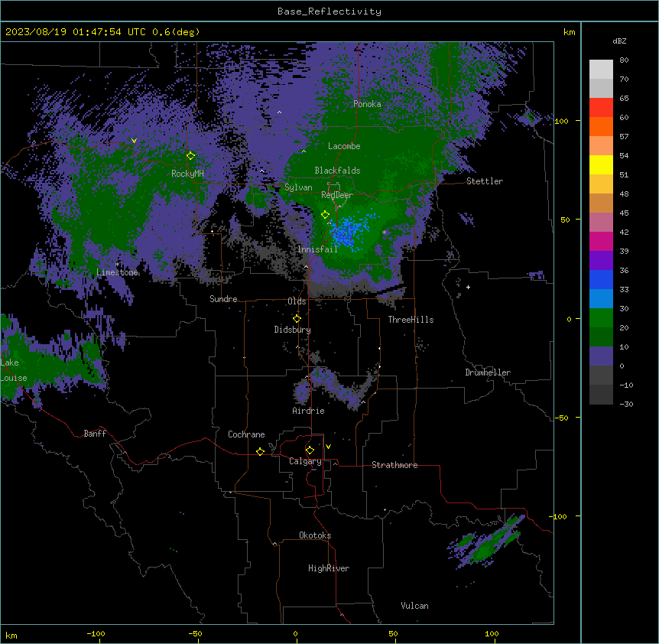Screen dimensions: 659x644
Task: Click the darkest gray -10 to -30 swatch
Action: tap(601, 395)
